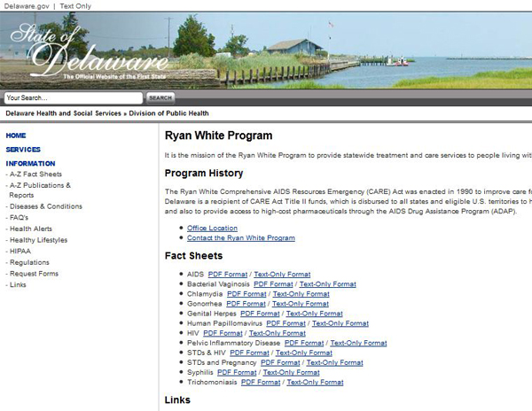Open Bacterial Vaginosis PDF Format link
The width and height of the screenshot is (532, 411).
273,284
